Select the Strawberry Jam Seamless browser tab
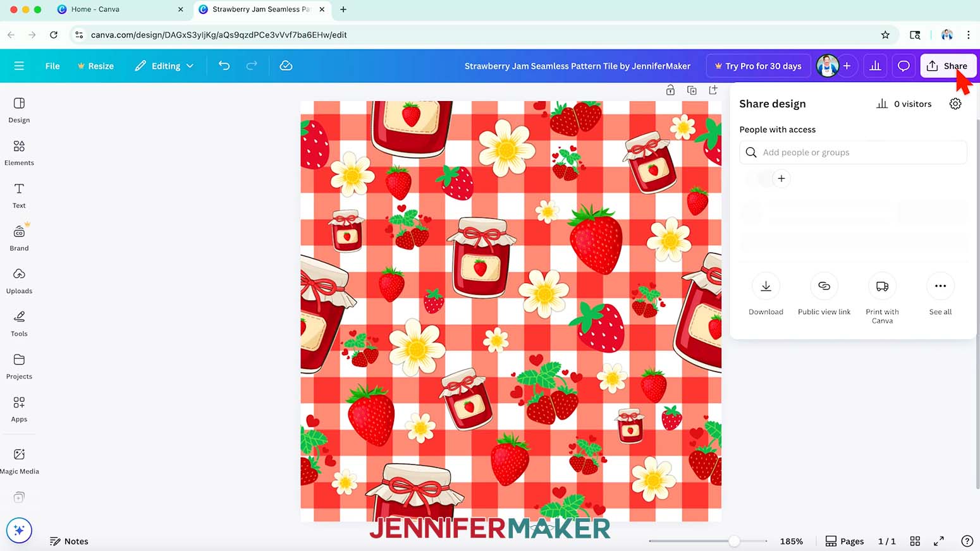 tap(262, 9)
